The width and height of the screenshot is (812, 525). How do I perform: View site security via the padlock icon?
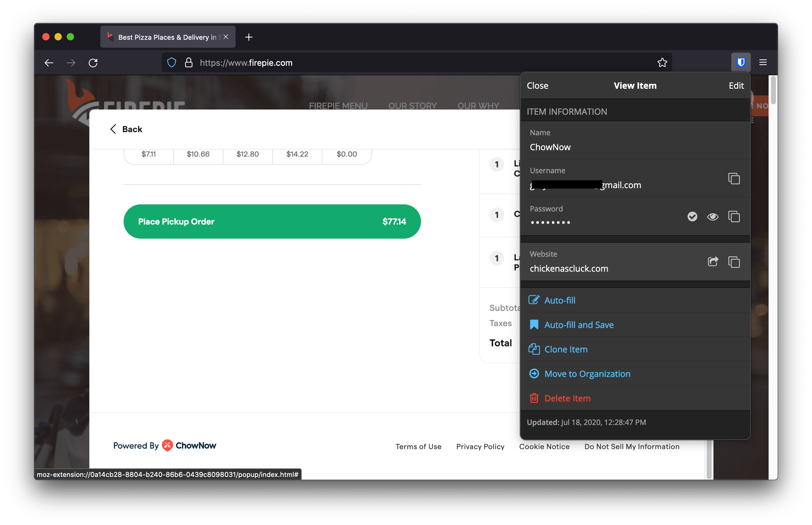(x=188, y=62)
